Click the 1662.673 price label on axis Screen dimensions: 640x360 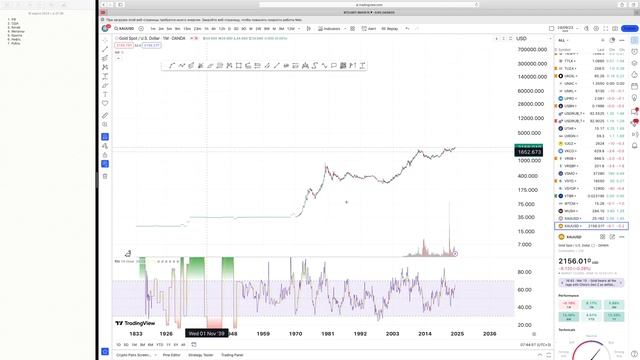point(529,152)
